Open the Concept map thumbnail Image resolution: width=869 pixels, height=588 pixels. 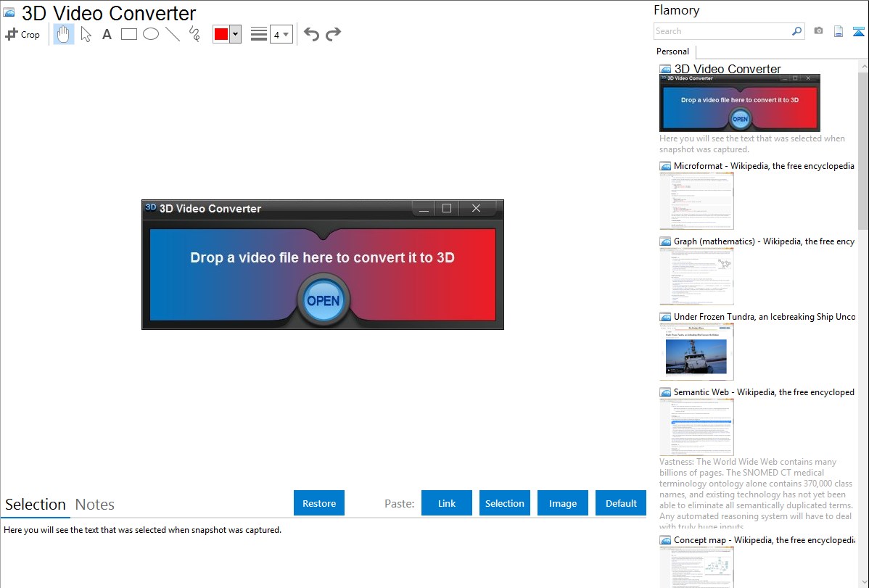[x=696, y=567]
